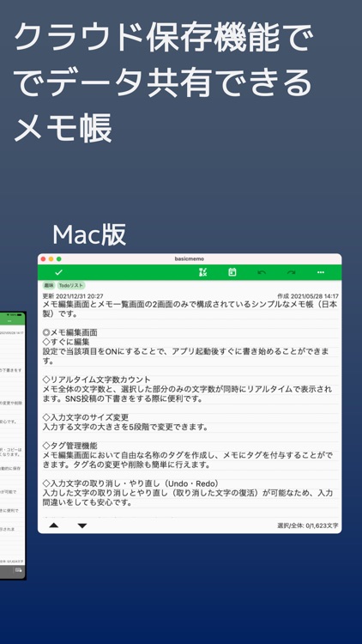
Task: Click the calendar date insert icon
Action: click(232, 272)
